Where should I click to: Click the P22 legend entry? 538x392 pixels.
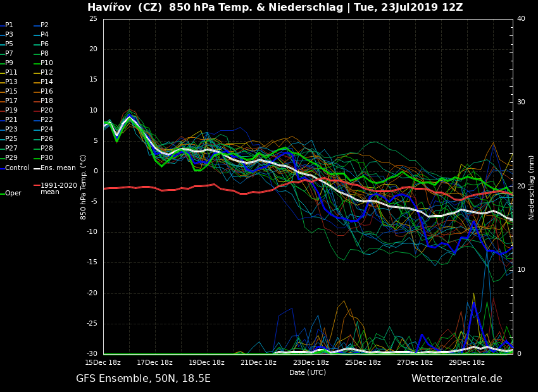[x=46, y=120]
